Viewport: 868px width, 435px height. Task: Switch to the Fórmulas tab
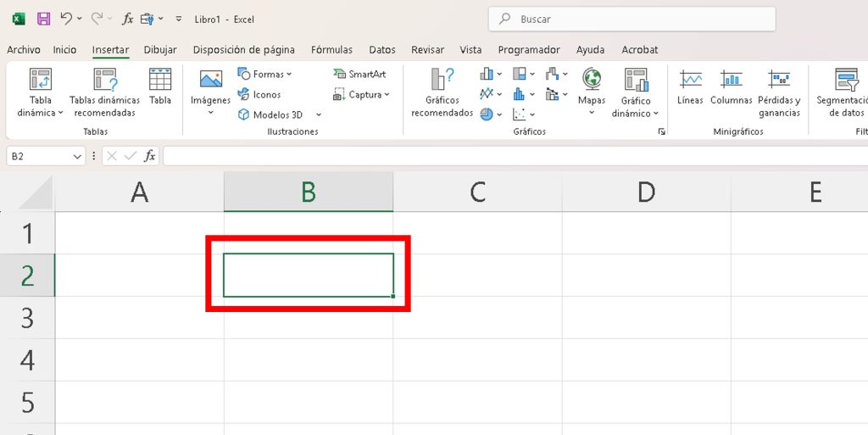coord(331,50)
